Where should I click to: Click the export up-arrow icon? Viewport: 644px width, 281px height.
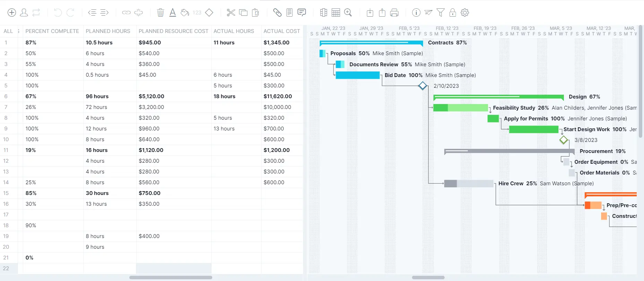pyautogui.click(x=382, y=13)
